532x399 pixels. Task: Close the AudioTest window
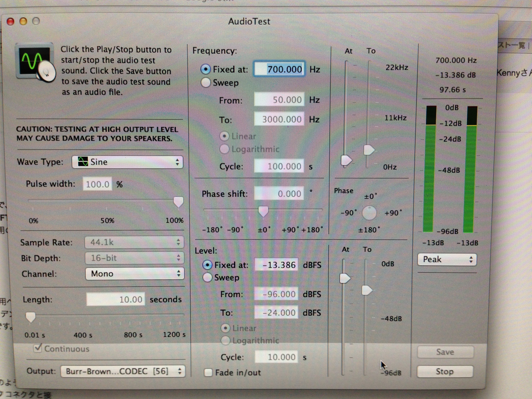(x=10, y=22)
